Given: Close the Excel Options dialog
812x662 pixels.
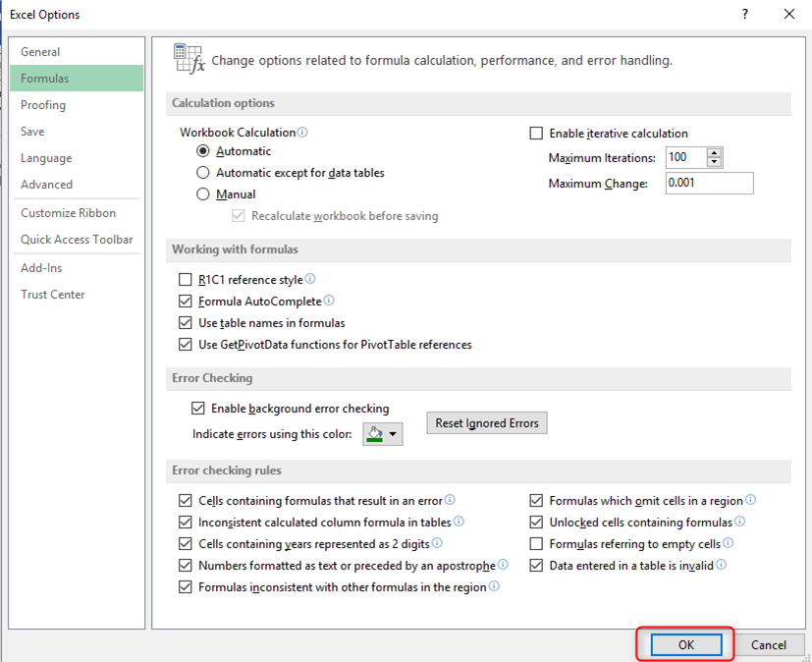Looking at the screenshot, I should point(789,14).
